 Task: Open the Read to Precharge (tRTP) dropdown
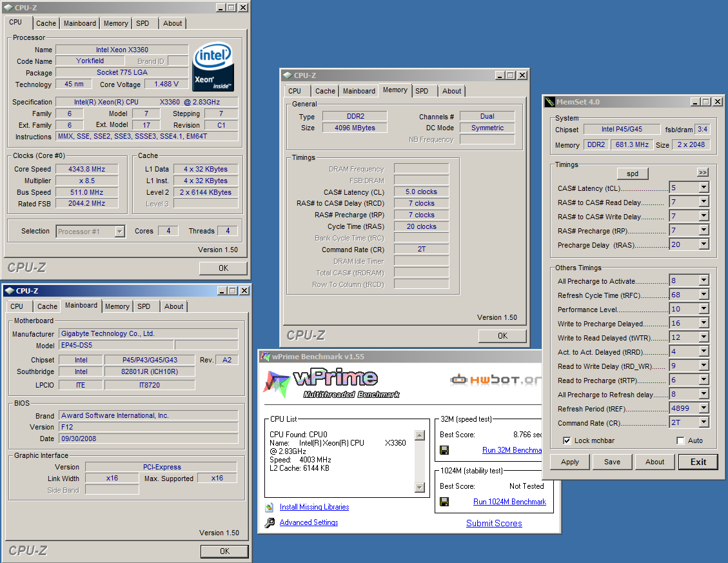pyautogui.click(x=704, y=379)
